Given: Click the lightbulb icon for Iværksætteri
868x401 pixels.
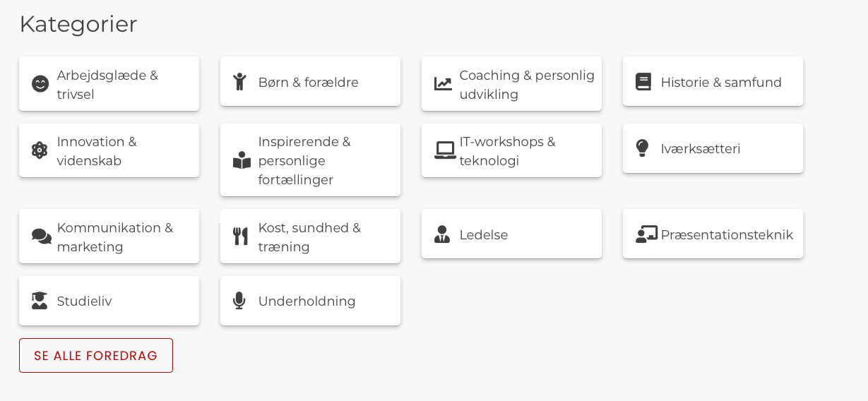Looking at the screenshot, I should pyautogui.click(x=642, y=148).
